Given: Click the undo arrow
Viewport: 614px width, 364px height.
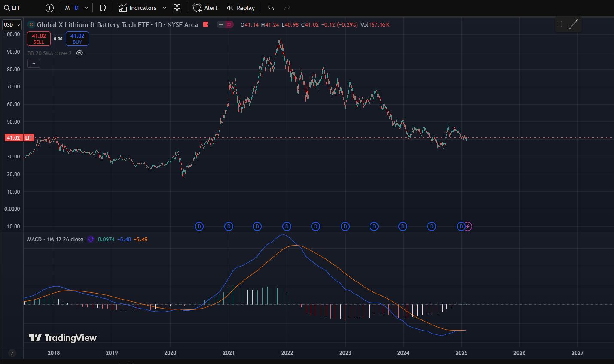Looking at the screenshot, I should point(271,8).
